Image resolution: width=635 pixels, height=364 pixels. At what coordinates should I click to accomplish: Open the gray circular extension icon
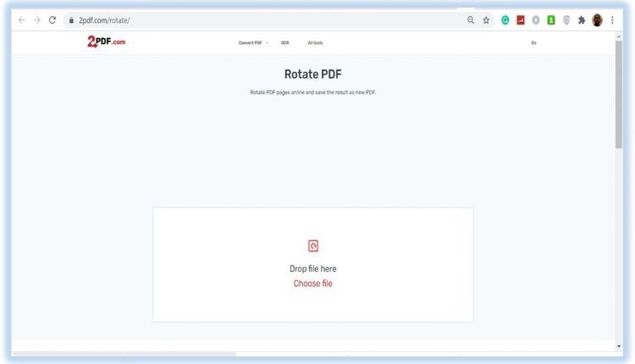[536, 19]
